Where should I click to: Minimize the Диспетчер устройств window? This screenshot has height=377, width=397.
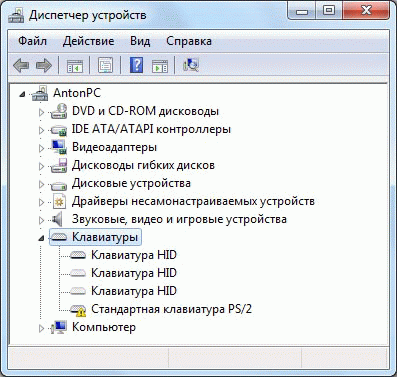[302, 11]
